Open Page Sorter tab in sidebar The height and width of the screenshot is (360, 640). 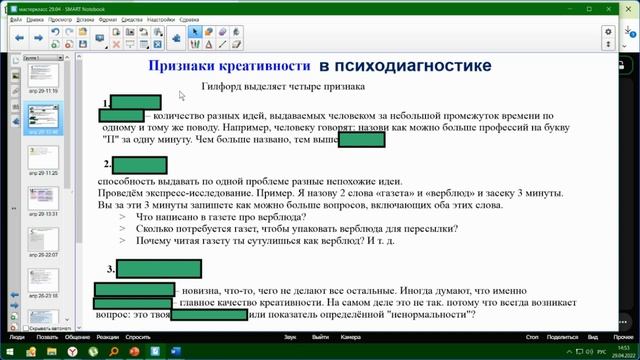pyautogui.click(x=16, y=60)
